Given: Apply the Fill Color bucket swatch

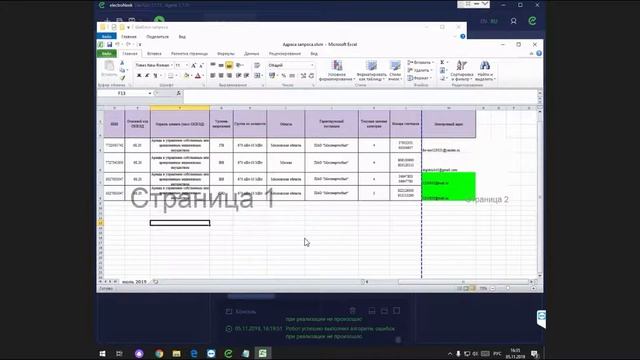Looking at the screenshot, I should coord(186,76).
